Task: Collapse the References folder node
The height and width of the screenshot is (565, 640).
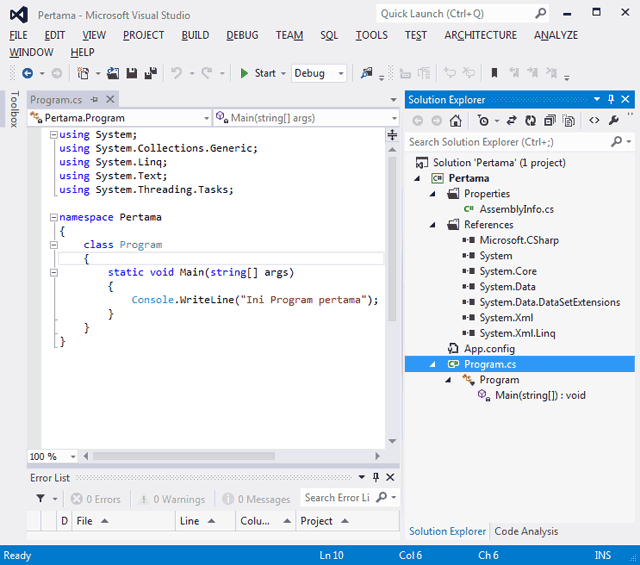Action: click(433, 225)
